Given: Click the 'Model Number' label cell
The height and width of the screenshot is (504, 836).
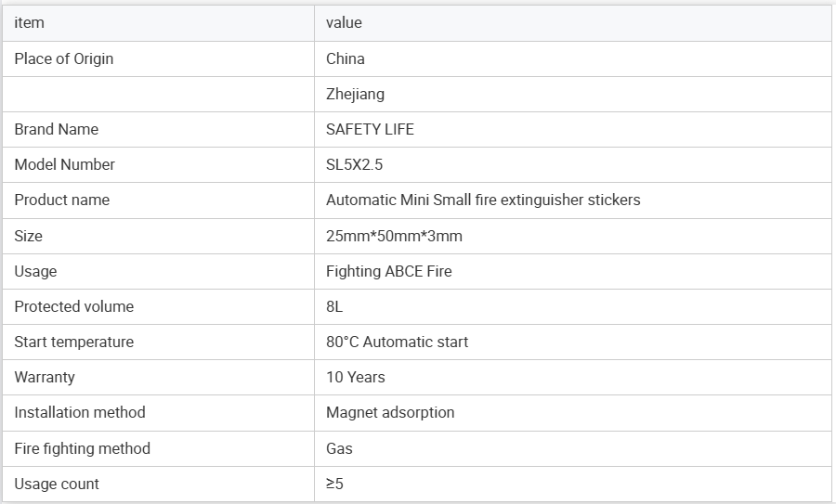Looking at the screenshot, I should (x=65, y=164).
